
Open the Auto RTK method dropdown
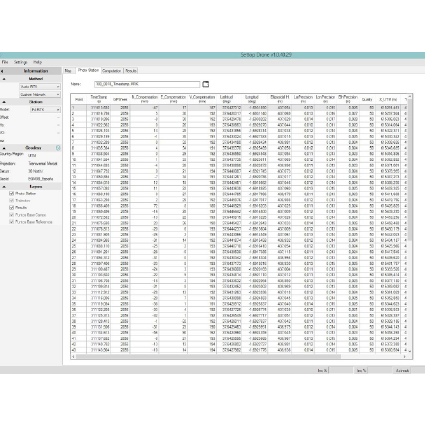[40, 87]
